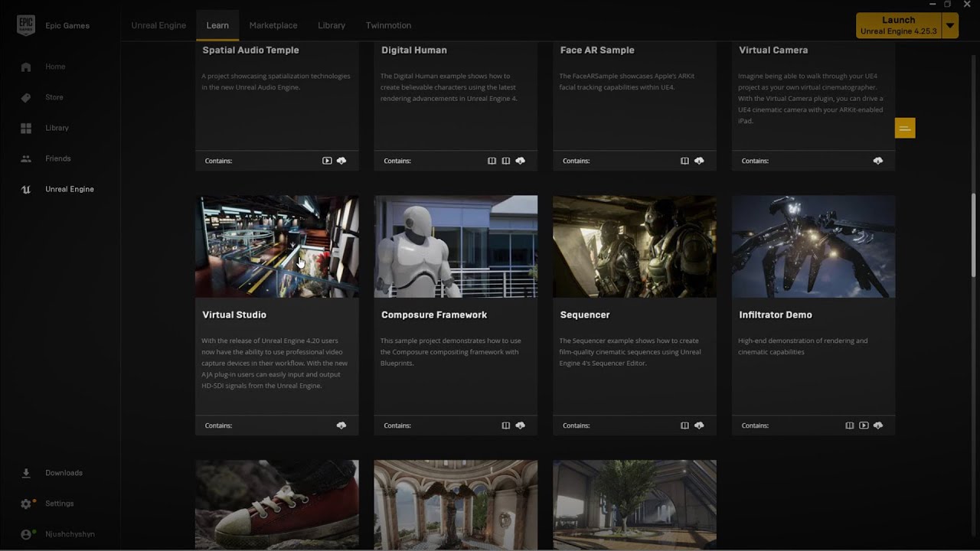The height and width of the screenshot is (551, 980).
Task: Click the vertical scrollbar thumb
Action: [974, 235]
